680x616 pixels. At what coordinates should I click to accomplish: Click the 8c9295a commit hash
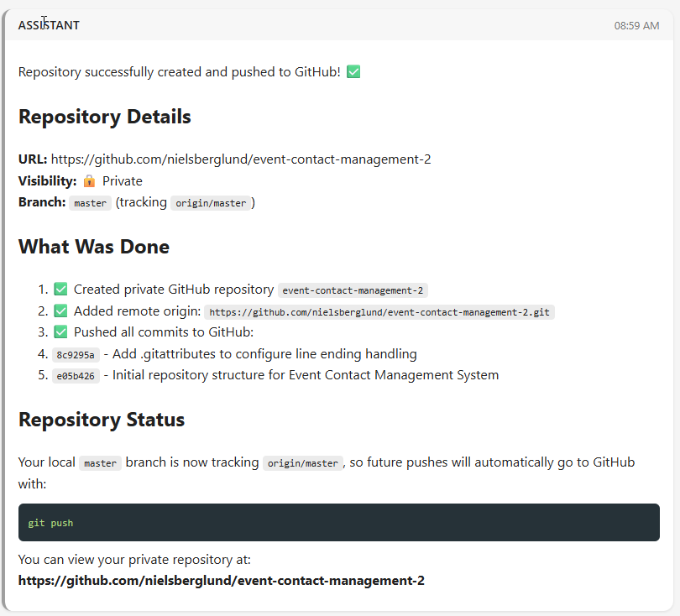[76, 354]
